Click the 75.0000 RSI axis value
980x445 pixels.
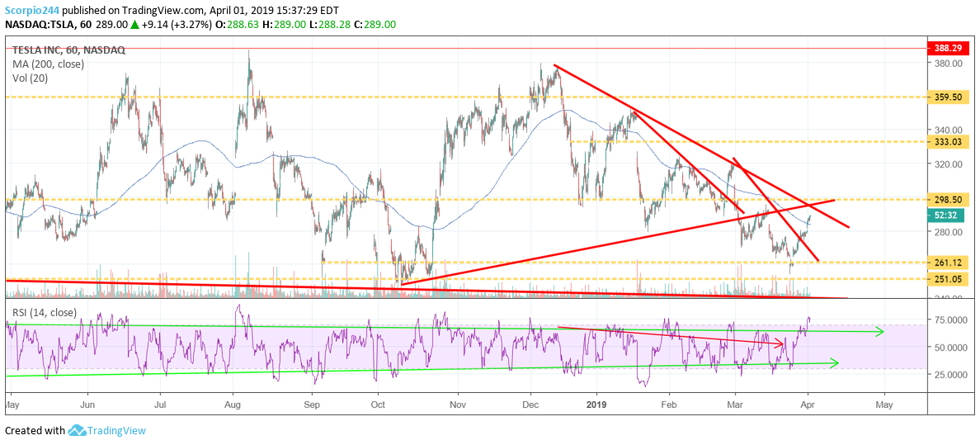(950, 320)
